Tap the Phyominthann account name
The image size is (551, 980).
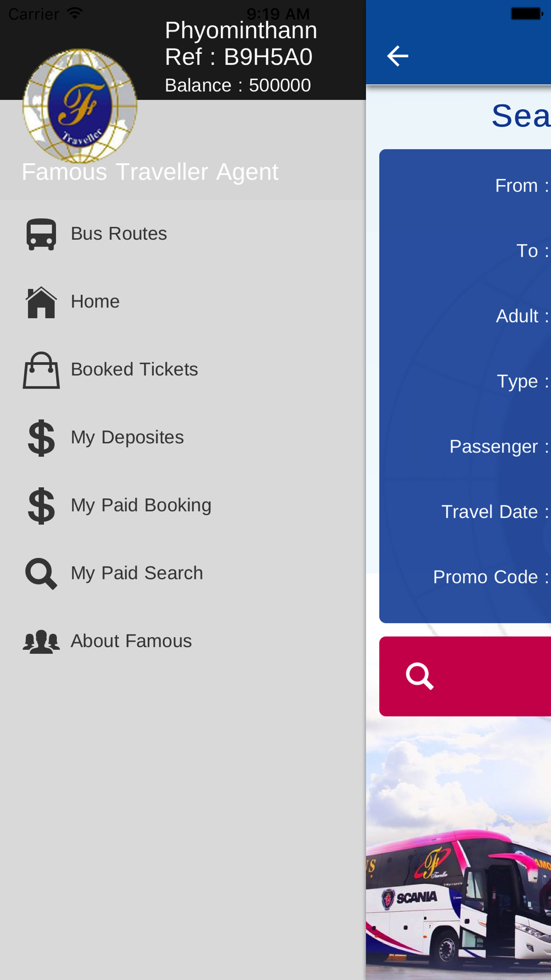(241, 31)
